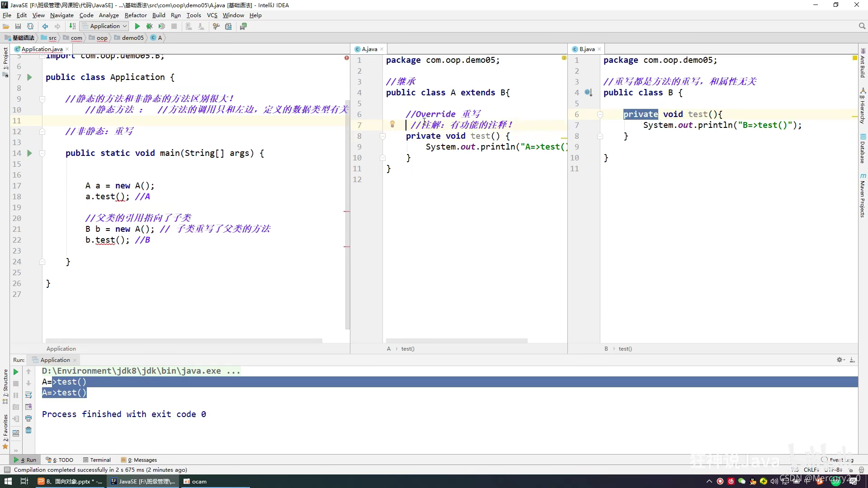
Task: Toggle the Maven Projects tool window
Action: pos(863,195)
